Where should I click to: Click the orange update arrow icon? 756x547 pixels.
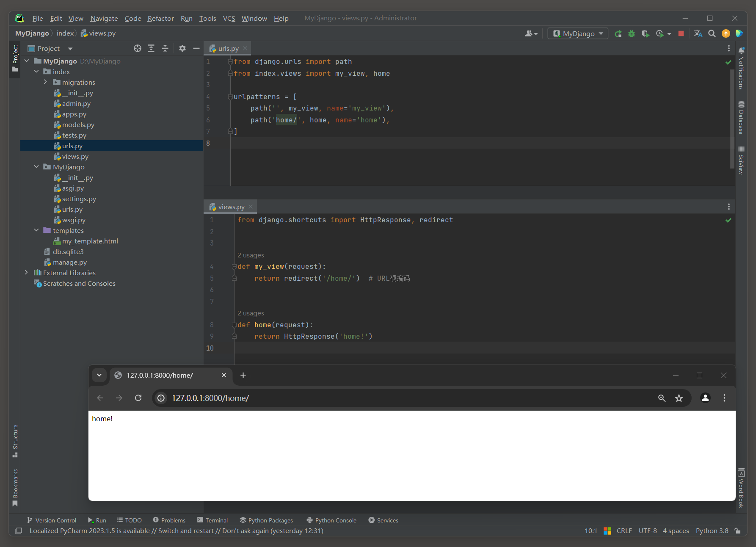click(726, 33)
